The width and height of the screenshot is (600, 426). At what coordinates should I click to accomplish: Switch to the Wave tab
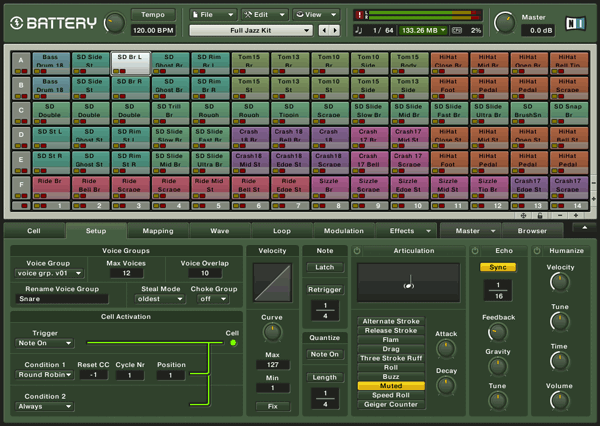(x=220, y=231)
